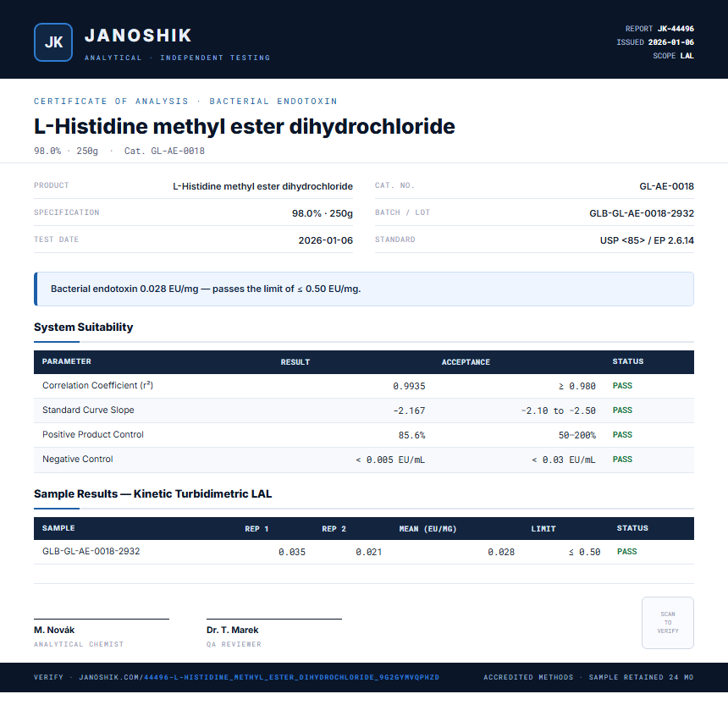Select report number JK-44496
The height and width of the screenshot is (716, 728).
click(676, 29)
